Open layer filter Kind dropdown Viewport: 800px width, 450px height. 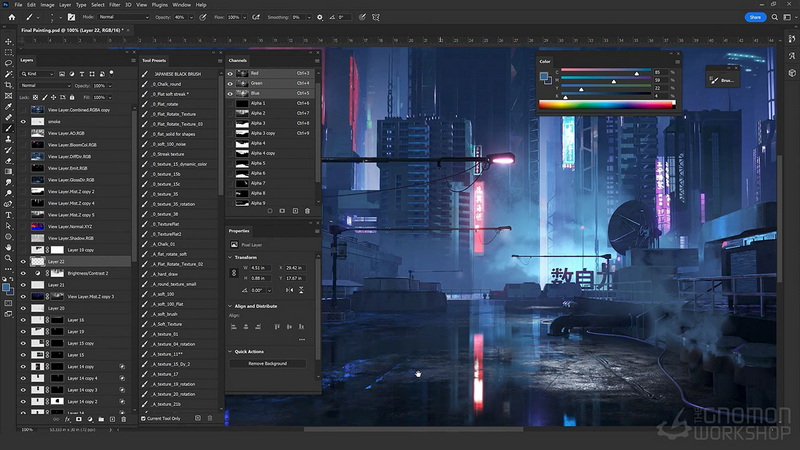pyautogui.click(x=37, y=74)
